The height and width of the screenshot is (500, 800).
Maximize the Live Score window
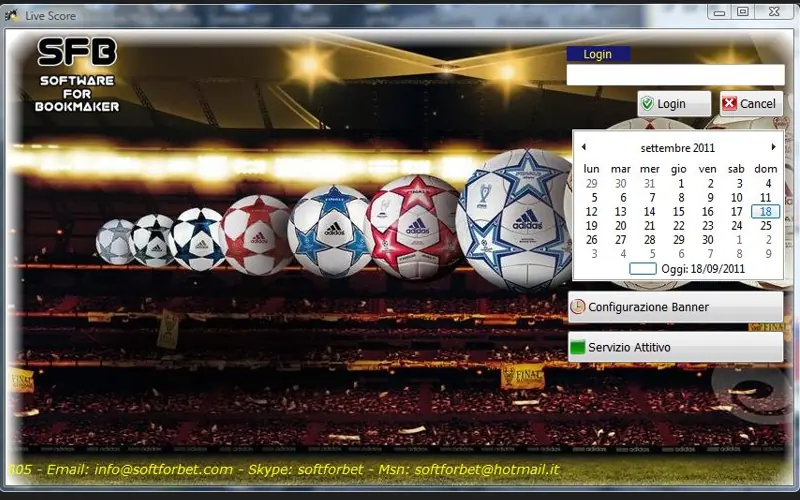(x=743, y=12)
